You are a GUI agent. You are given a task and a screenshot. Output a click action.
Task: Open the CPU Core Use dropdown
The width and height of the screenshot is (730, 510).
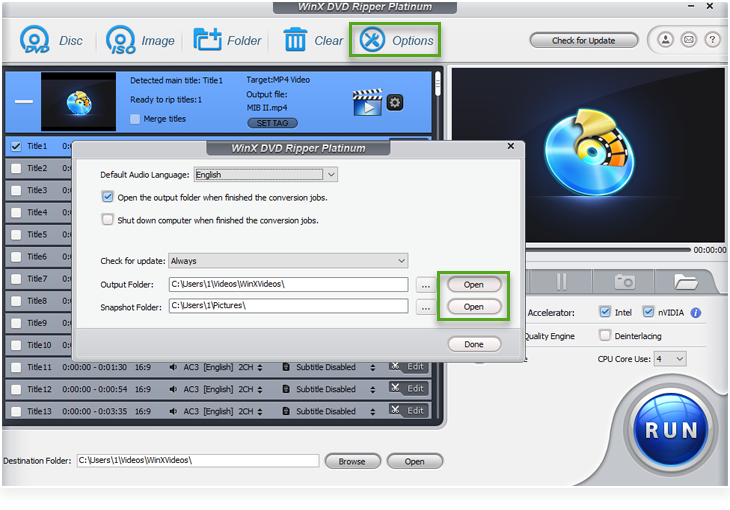pos(670,359)
